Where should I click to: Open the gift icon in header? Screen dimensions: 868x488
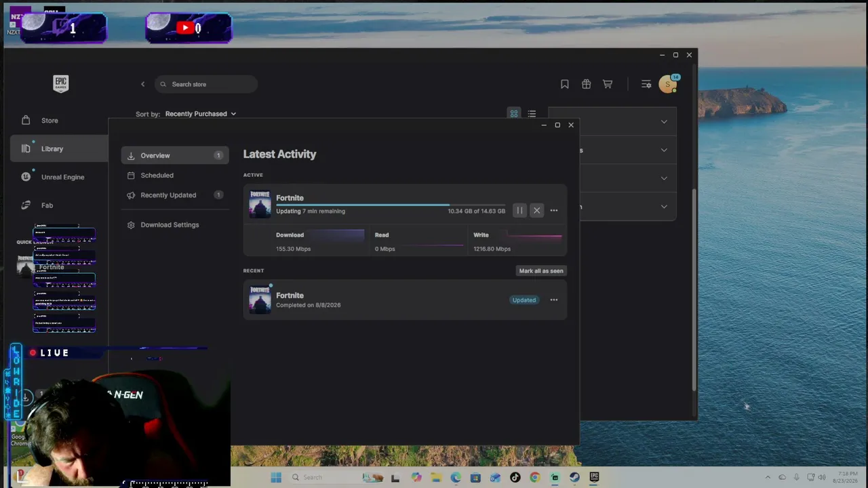click(x=586, y=84)
